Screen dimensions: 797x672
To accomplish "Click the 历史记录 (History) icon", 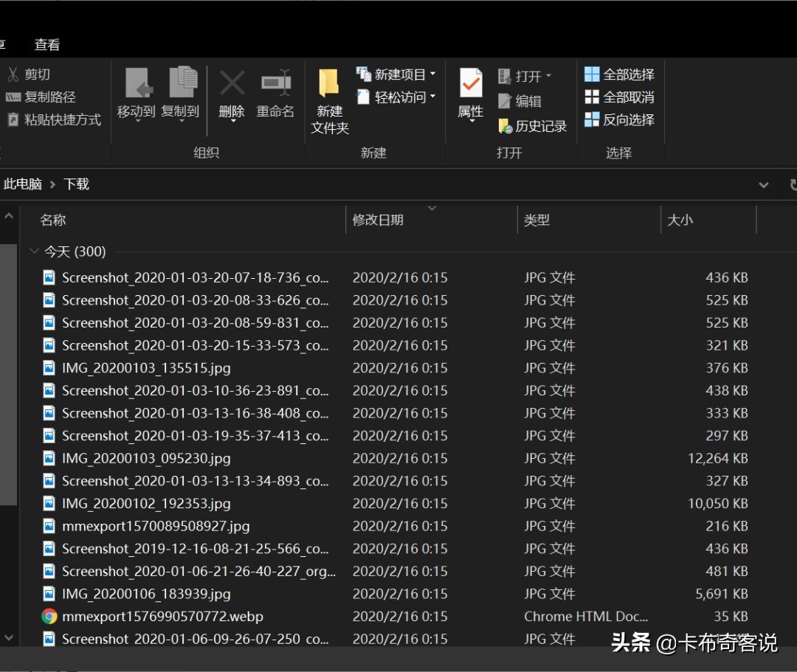I will coord(505,127).
